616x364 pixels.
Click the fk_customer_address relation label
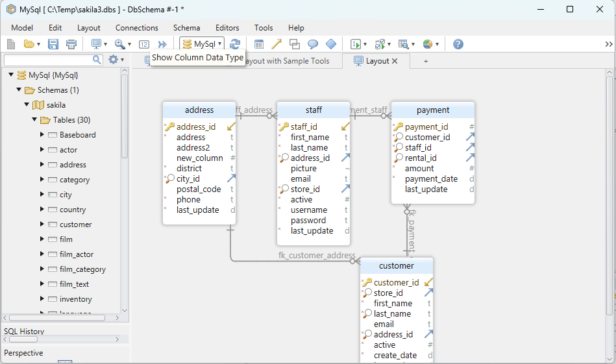317,255
